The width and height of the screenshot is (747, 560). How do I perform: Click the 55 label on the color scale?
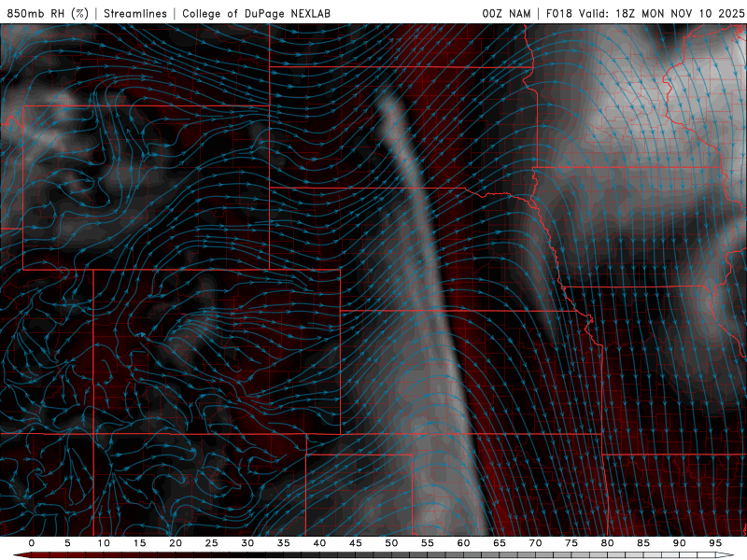(428, 543)
